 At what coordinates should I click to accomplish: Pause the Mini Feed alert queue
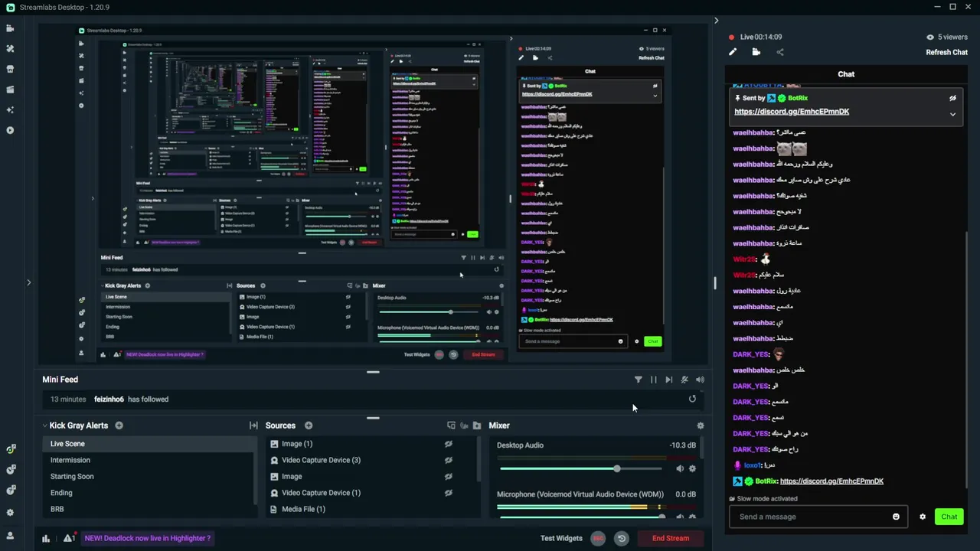tap(653, 380)
